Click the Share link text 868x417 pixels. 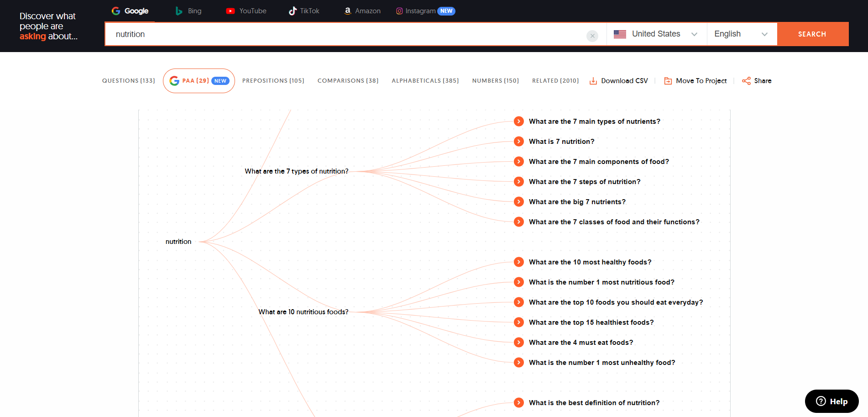click(763, 81)
